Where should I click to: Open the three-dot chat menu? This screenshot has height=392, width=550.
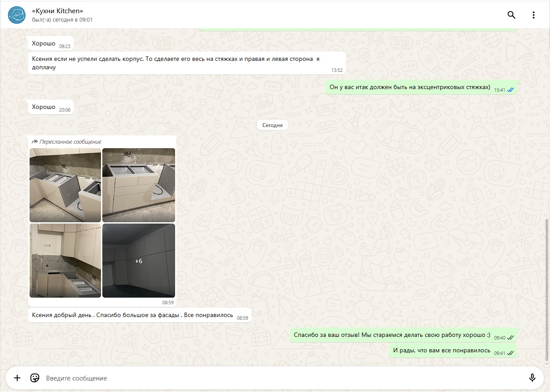click(533, 15)
